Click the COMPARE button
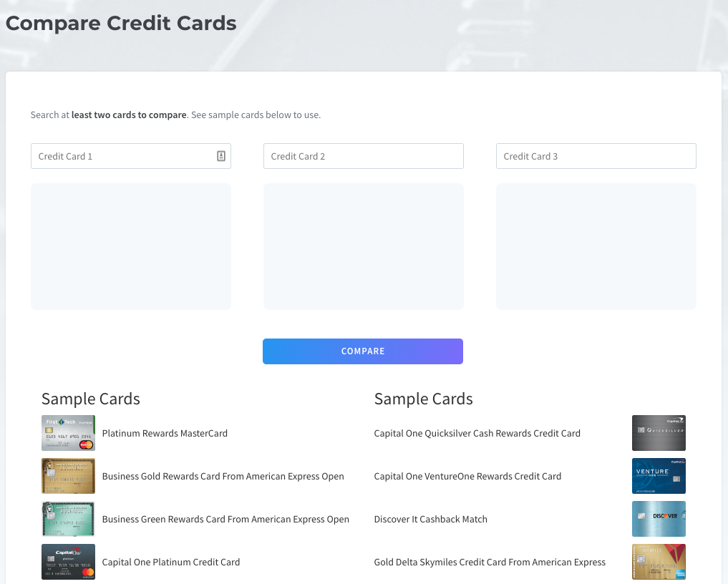 (363, 351)
